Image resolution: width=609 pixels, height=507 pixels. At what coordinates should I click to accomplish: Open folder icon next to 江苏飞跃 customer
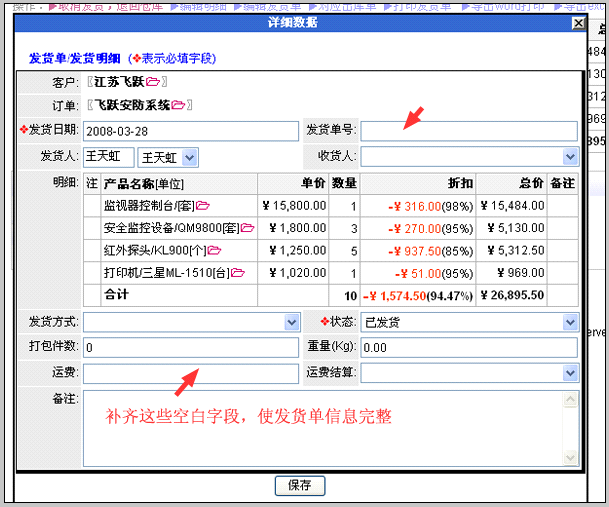pos(152,80)
